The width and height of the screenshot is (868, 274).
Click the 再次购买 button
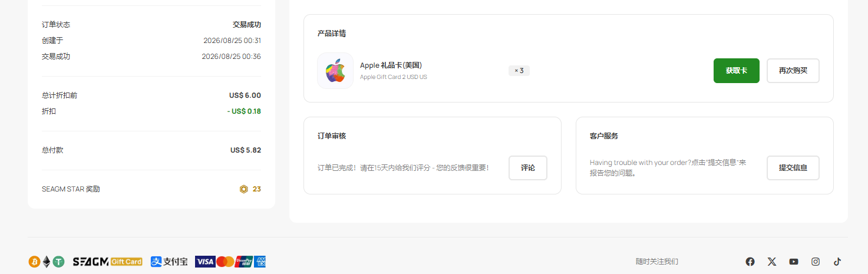tap(793, 71)
